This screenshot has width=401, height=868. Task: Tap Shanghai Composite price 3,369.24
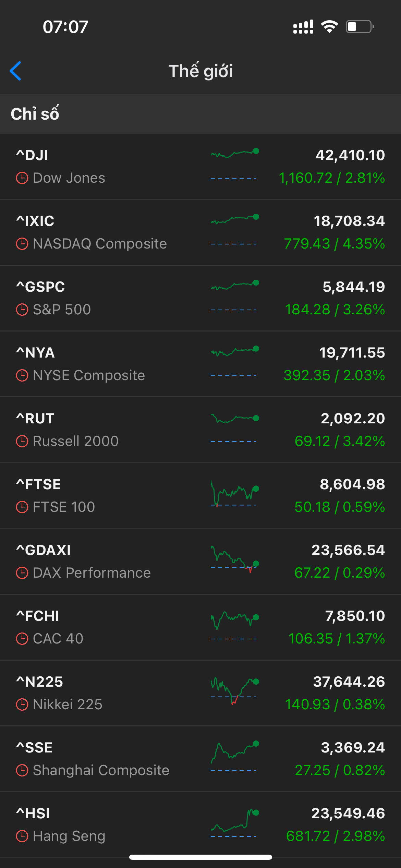pos(353,748)
